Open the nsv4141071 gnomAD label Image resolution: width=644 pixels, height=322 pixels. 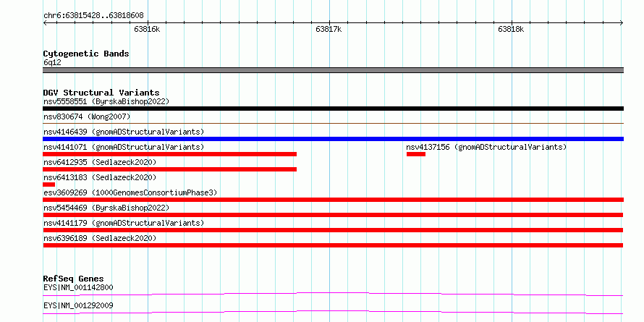point(124,147)
